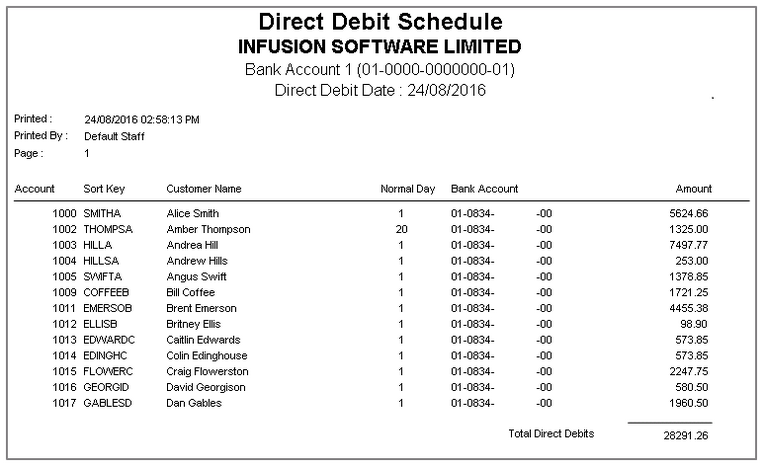This screenshot has height=463, width=763.
Task: Select Amber Thompson's customer name
Action: point(208,229)
